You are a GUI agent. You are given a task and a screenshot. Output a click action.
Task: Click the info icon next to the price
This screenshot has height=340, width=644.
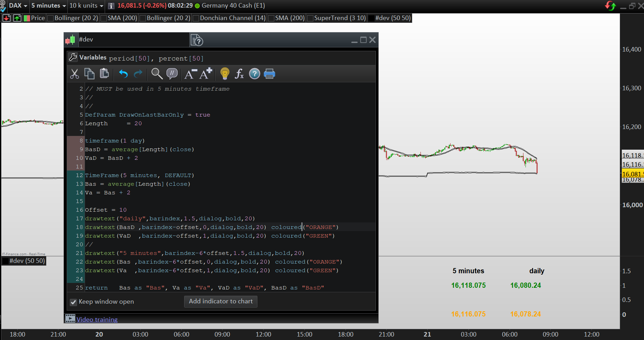point(111,6)
